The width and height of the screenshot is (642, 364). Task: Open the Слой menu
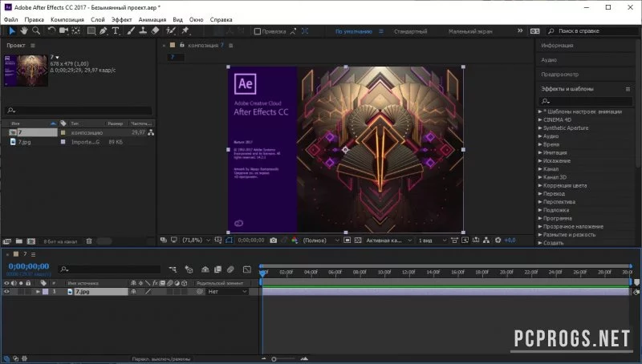pos(97,19)
